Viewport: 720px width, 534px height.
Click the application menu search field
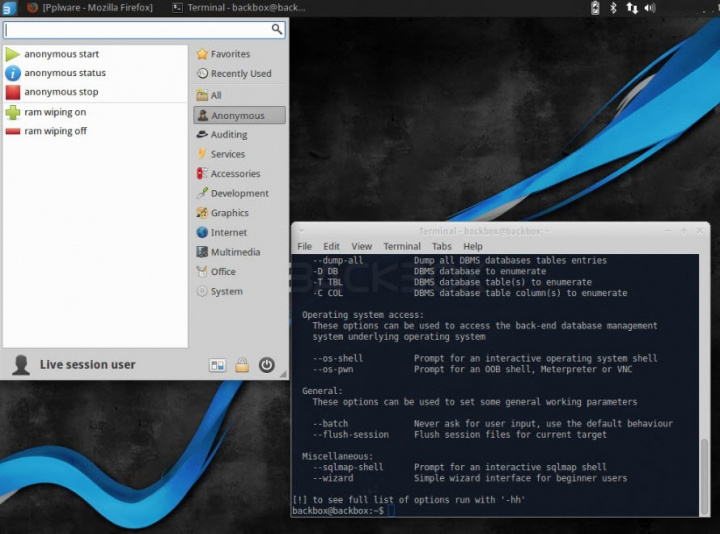click(138, 30)
